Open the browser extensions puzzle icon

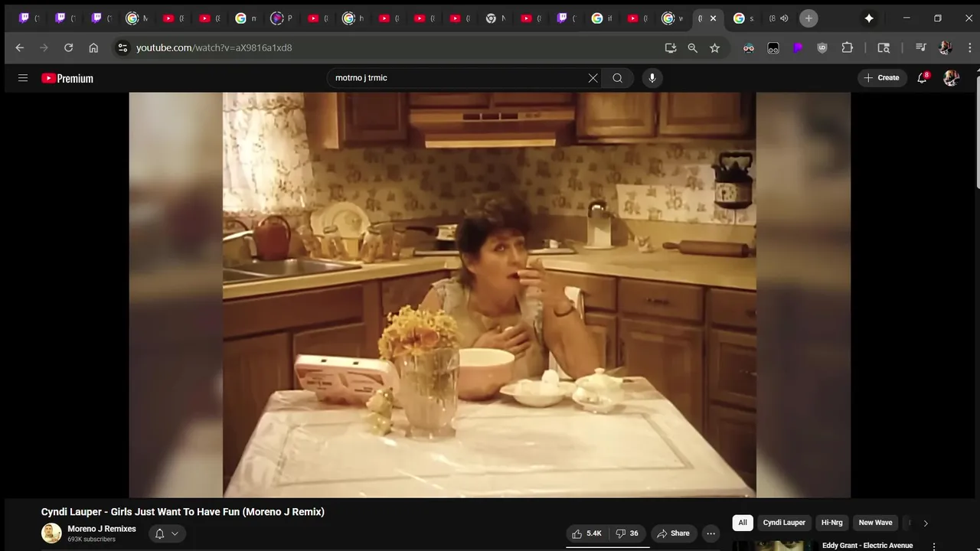tap(847, 47)
